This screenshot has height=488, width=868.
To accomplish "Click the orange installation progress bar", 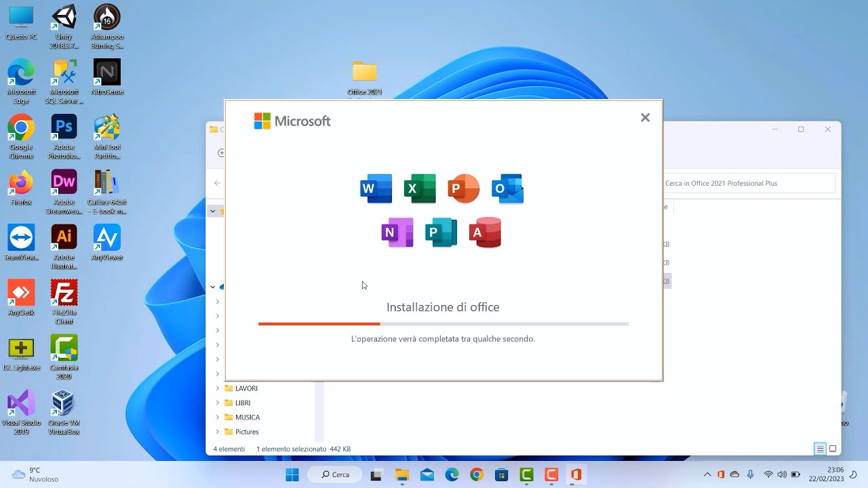I will click(x=319, y=324).
